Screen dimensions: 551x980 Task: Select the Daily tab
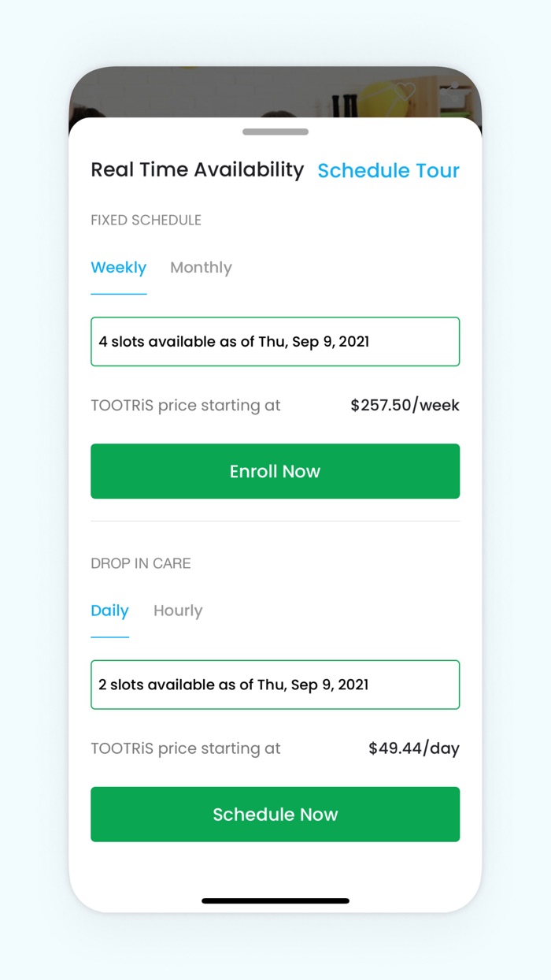pyautogui.click(x=109, y=611)
